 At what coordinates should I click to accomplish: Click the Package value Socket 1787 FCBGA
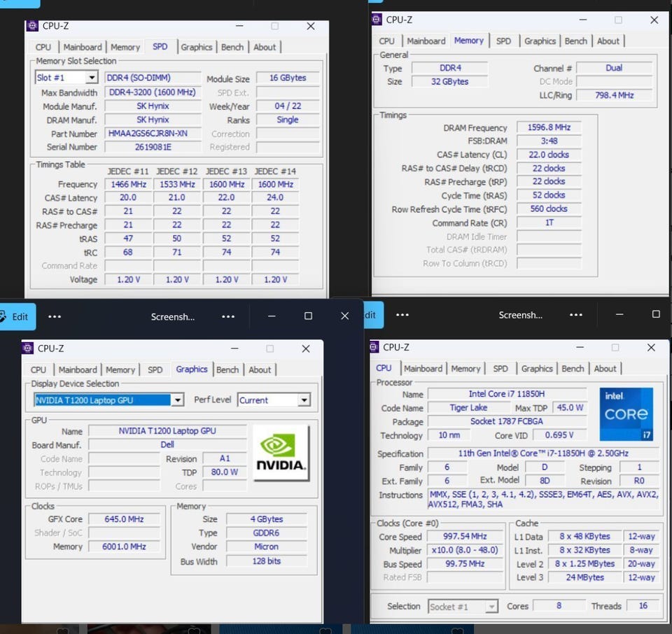507,421
